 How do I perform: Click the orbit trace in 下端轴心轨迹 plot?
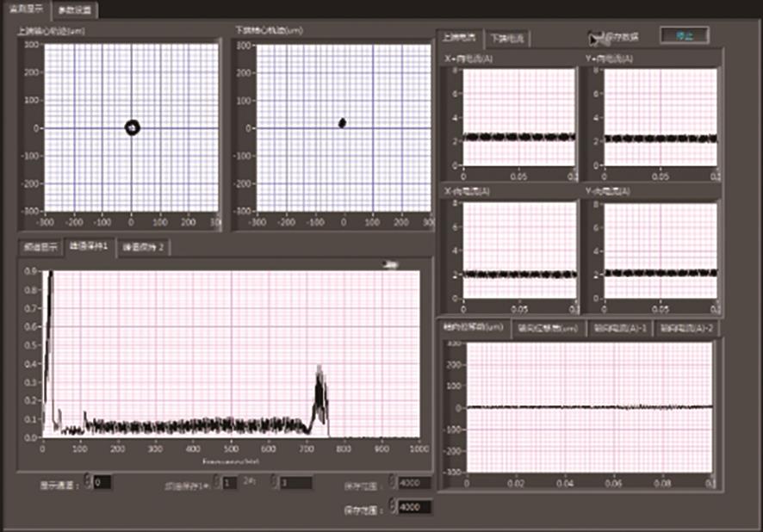click(x=342, y=123)
